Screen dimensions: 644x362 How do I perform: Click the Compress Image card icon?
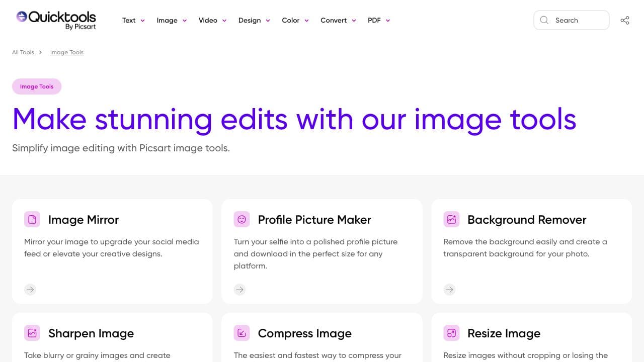(x=242, y=333)
